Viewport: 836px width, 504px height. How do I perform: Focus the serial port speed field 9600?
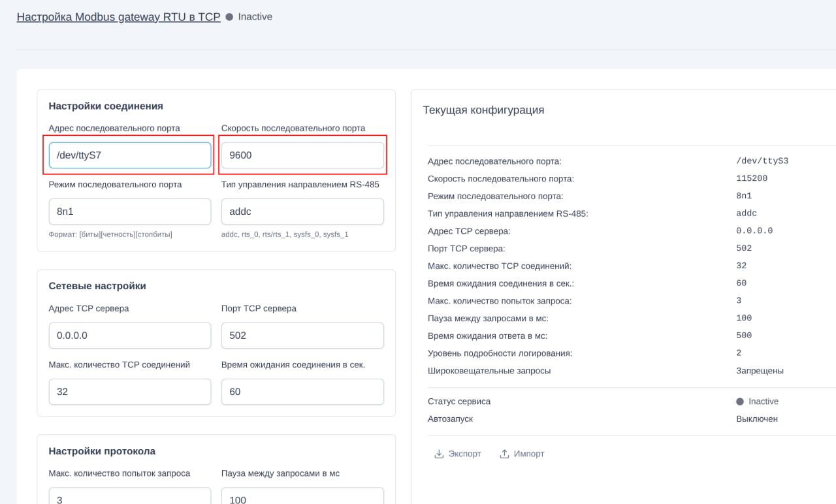tap(302, 155)
